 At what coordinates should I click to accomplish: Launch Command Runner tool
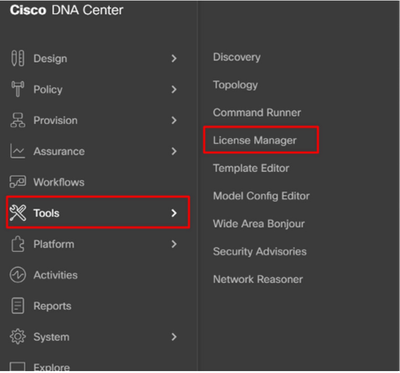(257, 113)
